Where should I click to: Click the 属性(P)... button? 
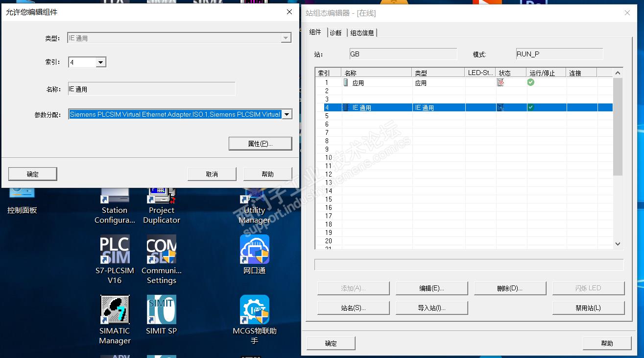tap(260, 144)
